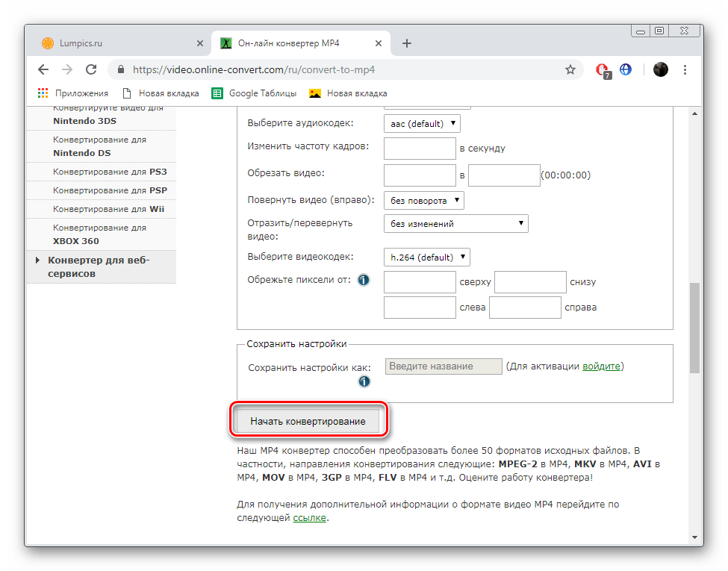Open the red extension icon with badge 7

pyautogui.click(x=603, y=70)
